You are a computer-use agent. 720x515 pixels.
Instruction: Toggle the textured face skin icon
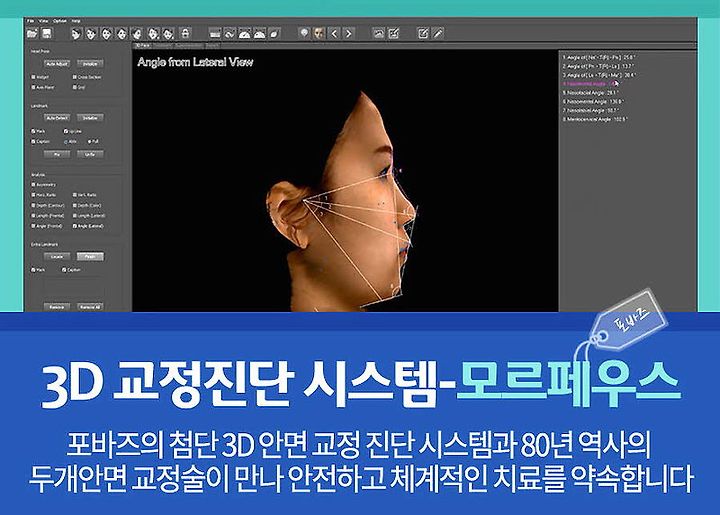(319, 33)
